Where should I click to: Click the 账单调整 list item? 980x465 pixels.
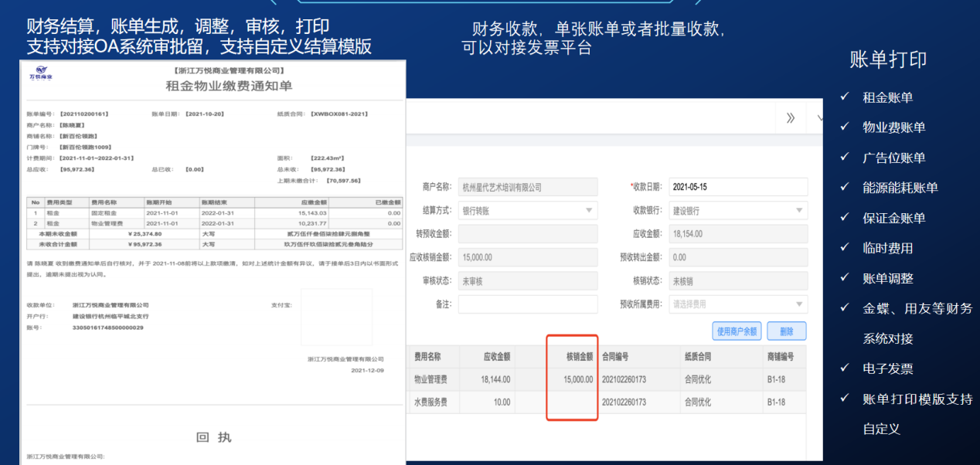tap(888, 278)
